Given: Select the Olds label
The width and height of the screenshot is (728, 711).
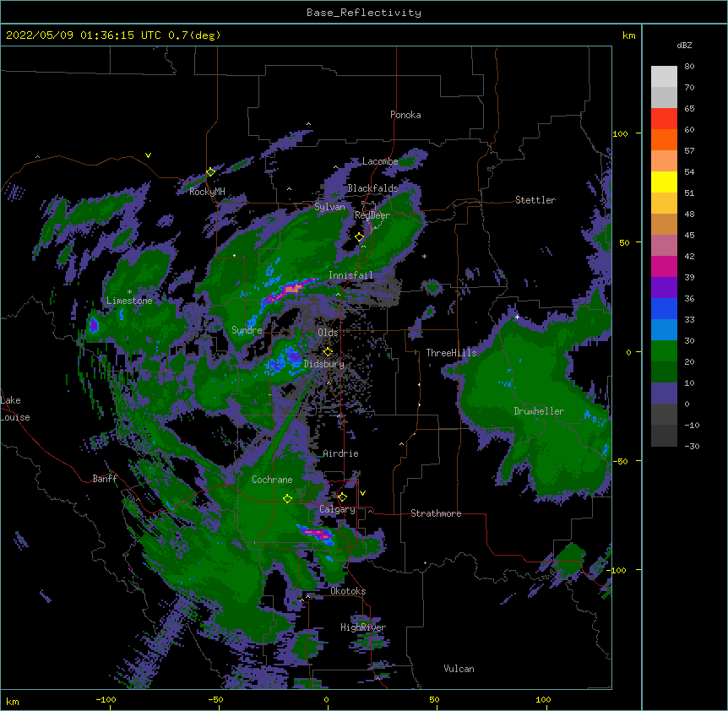Looking at the screenshot, I should 328,333.
